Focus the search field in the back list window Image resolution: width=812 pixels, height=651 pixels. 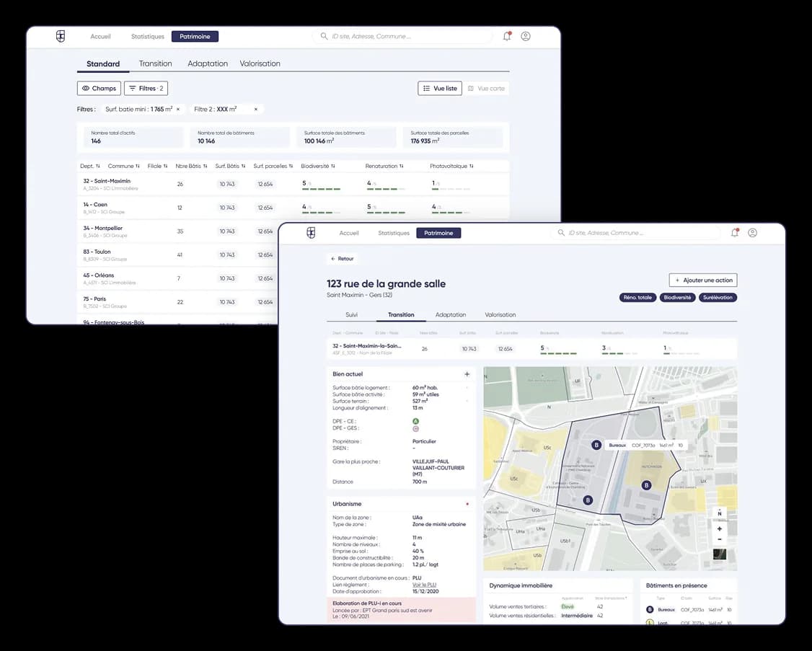pyautogui.click(x=402, y=36)
